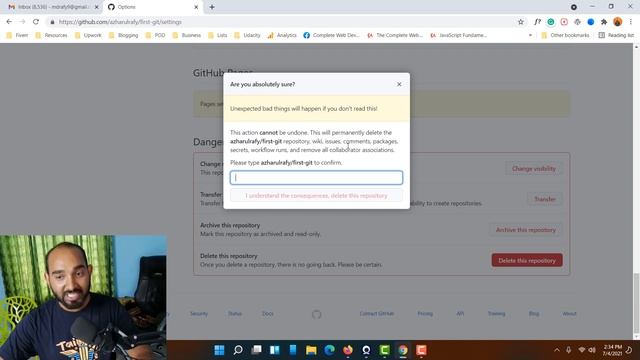
Task: Open Other bookmarks folder
Action: tap(565, 36)
